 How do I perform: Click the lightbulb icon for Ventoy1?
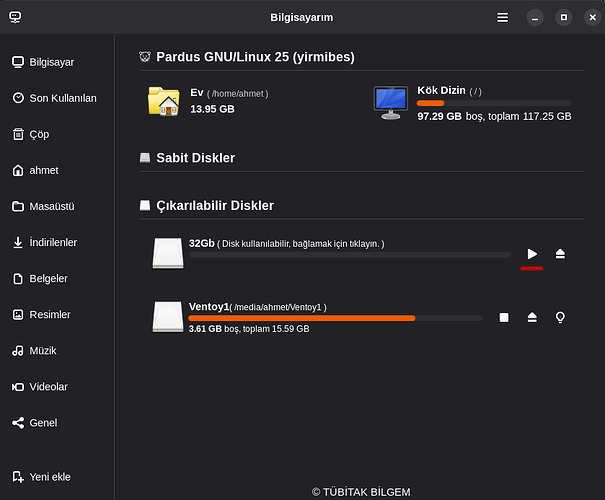pyautogui.click(x=560, y=317)
